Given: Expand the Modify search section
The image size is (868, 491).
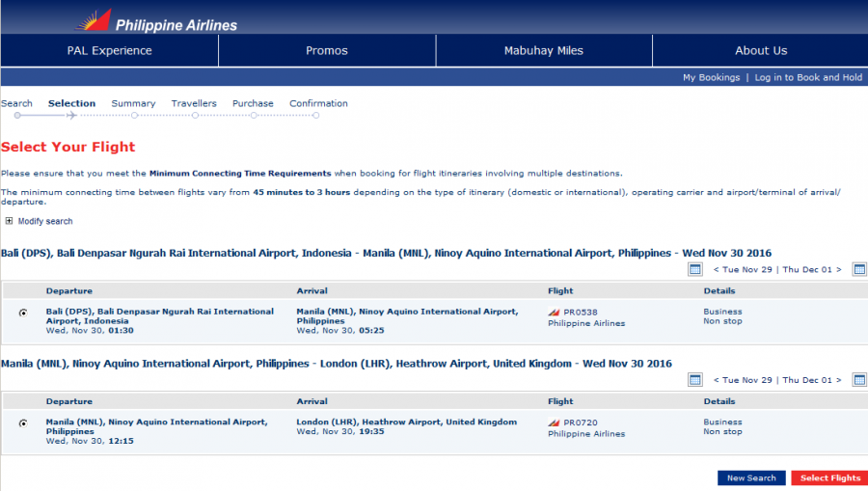Looking at the screenshot, I should tap(10, 221).
